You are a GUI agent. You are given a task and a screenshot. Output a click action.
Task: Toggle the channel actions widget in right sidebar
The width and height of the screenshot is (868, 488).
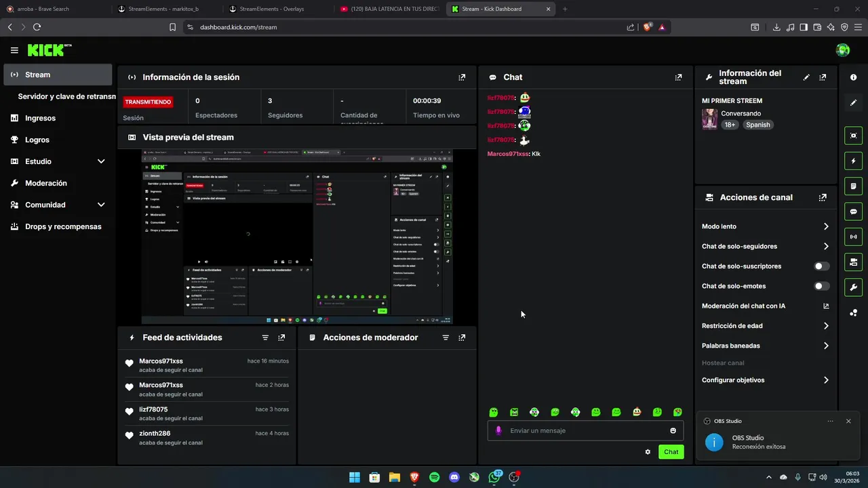click(853, 262)
